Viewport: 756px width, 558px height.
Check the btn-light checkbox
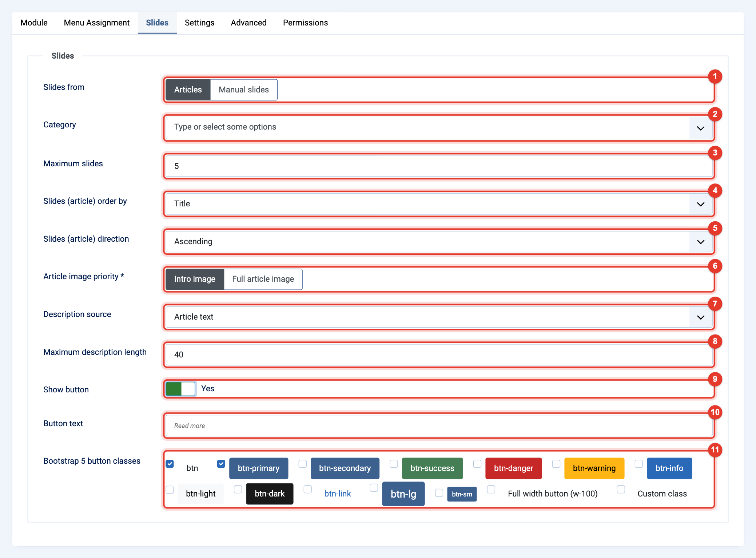click(170, 490)
